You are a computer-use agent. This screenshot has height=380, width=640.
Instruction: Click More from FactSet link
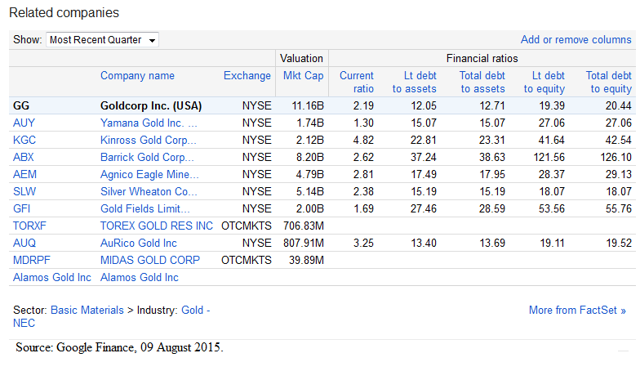click(577, 310)
